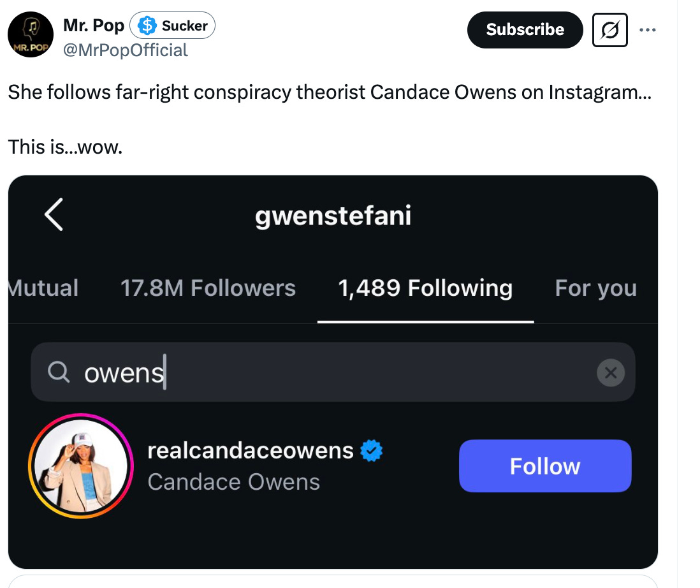
Task: Click the back arrow in the Instagram screenshot
Action: tap(54, 215)
